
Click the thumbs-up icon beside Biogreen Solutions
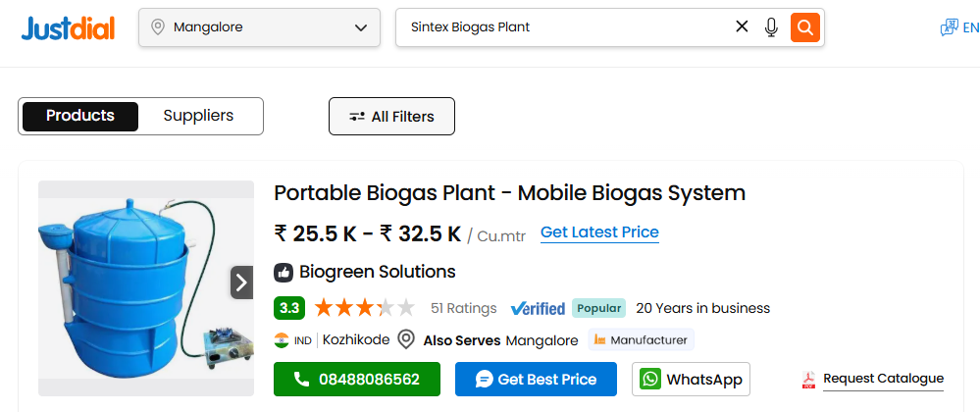284,272
